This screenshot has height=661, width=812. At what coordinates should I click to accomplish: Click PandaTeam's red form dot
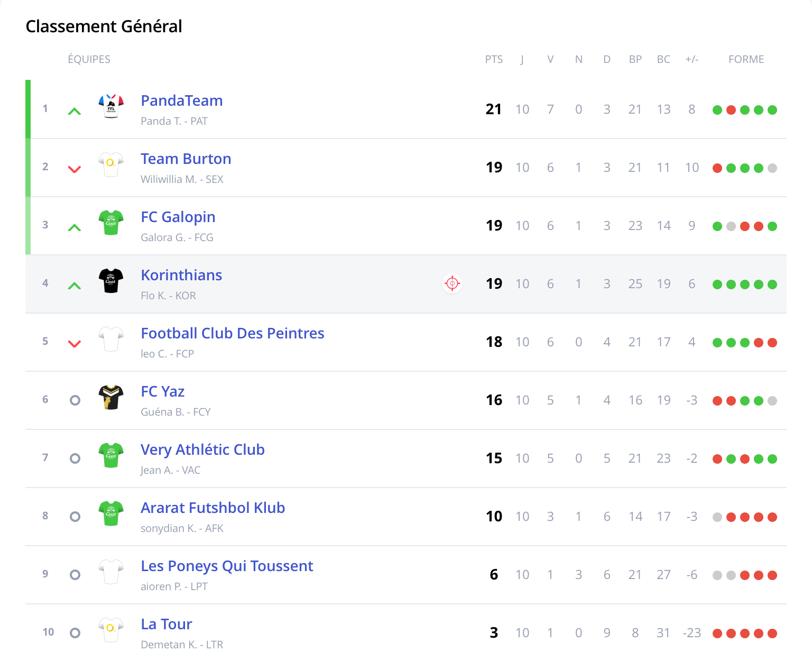(x=731, y=110)
